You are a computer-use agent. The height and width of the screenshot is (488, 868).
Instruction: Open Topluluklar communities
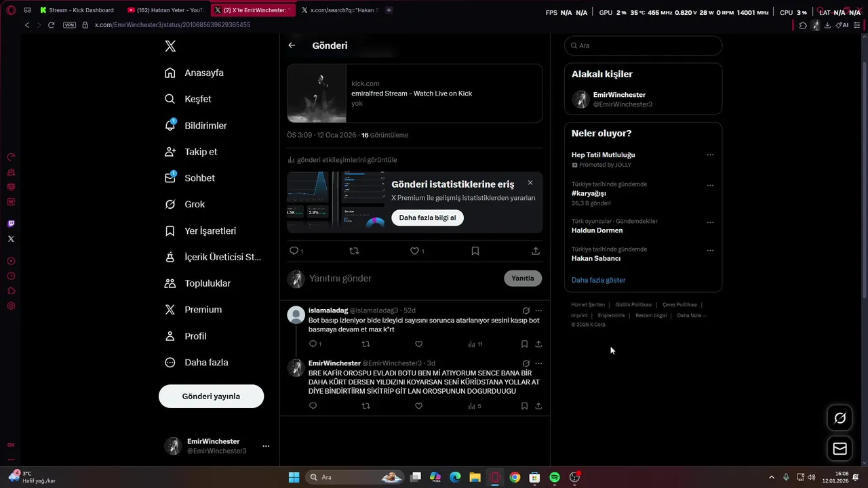click(197, 283)
